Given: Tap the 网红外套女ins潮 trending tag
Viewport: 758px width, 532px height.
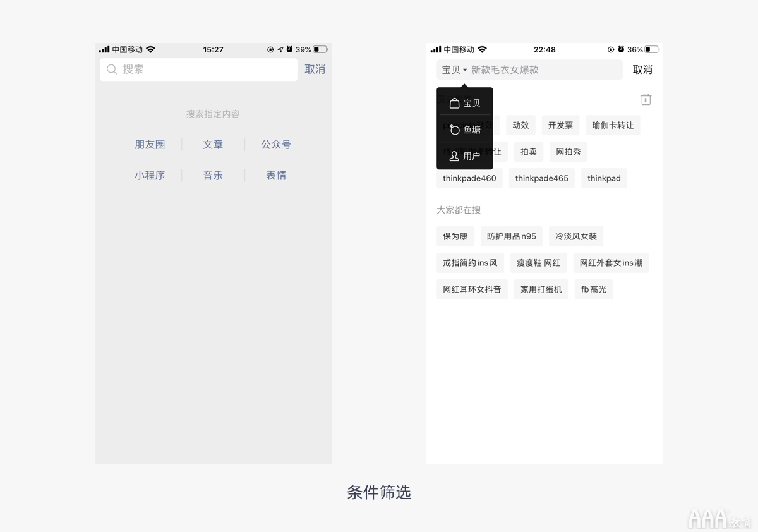Looking at the screenshot, I should pyautogui.click(x=611, y=263).
